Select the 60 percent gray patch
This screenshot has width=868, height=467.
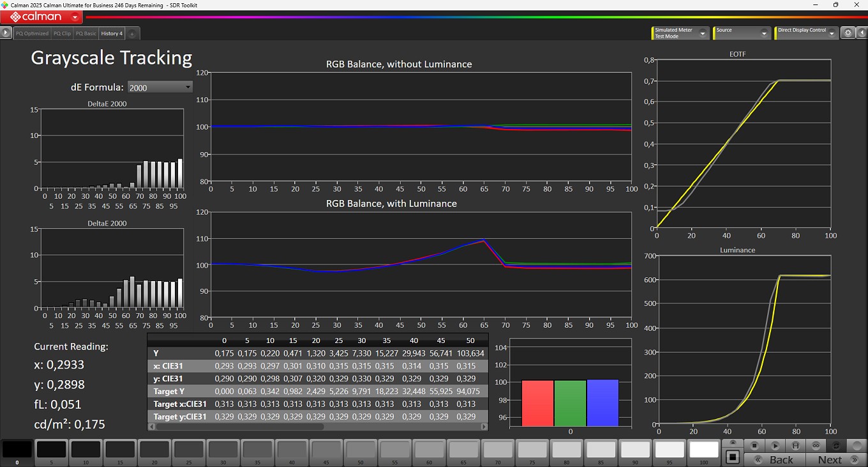coord(430,451)
